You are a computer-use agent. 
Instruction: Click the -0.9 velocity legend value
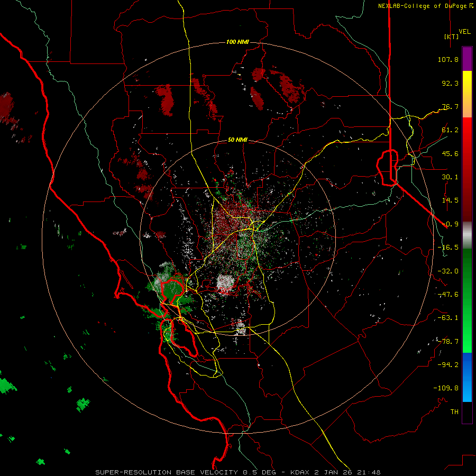450,224
